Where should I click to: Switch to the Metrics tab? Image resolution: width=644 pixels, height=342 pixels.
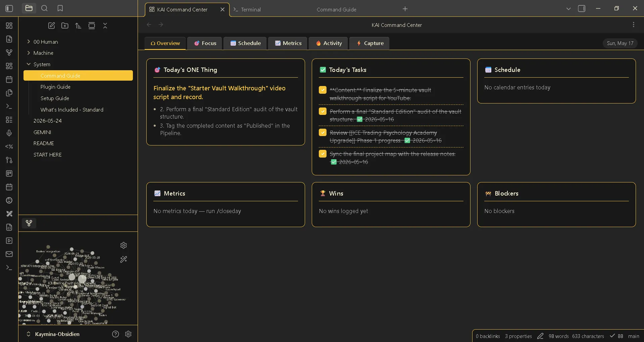(x=288, y=43)
